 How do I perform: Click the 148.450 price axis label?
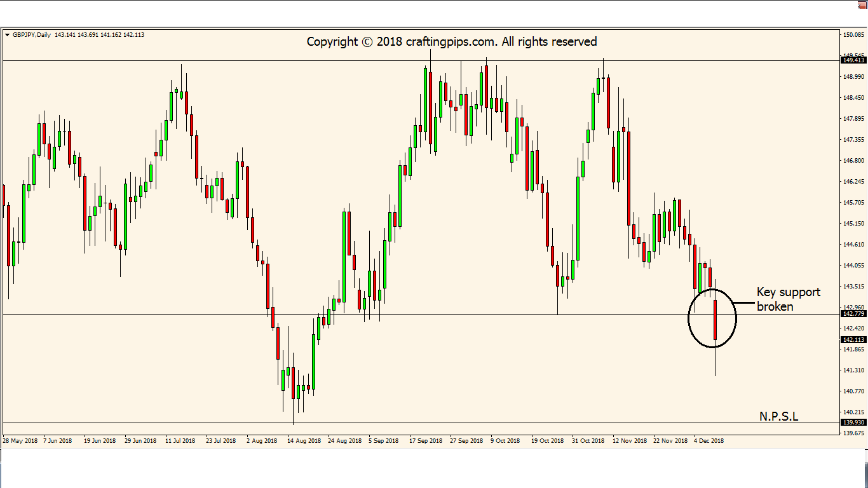pos(854,98)
